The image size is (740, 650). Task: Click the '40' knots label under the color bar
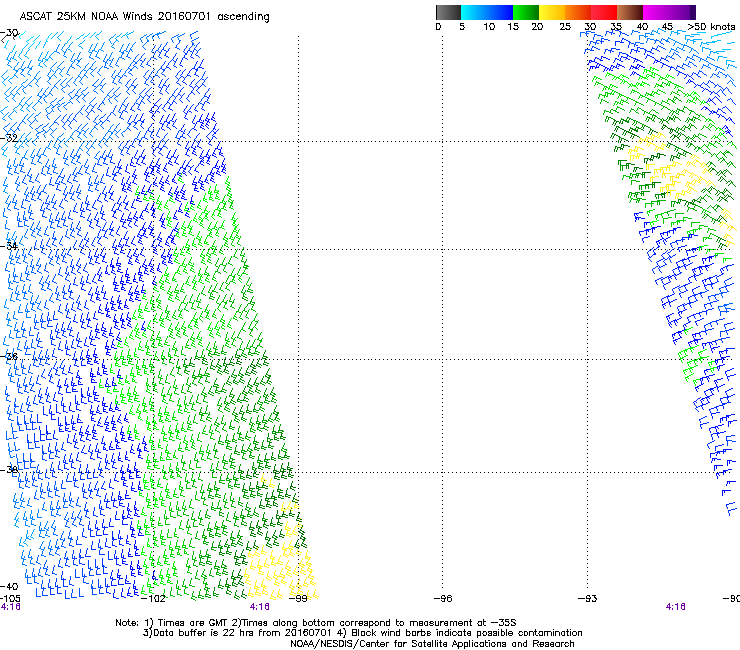click(642, 27)
